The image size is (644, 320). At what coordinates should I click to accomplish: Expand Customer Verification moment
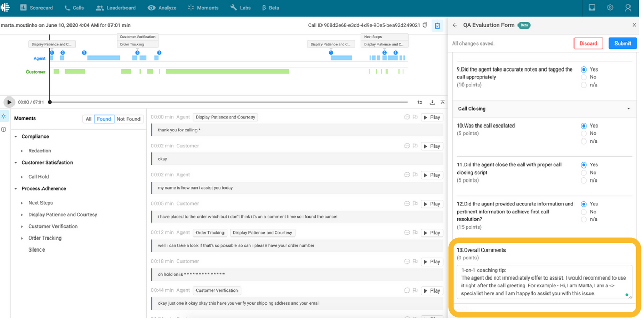click(x=22, y=227)
